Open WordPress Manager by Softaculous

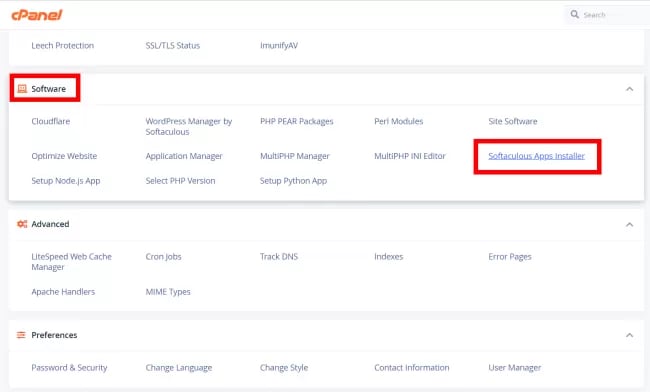[x=189, y=126]
